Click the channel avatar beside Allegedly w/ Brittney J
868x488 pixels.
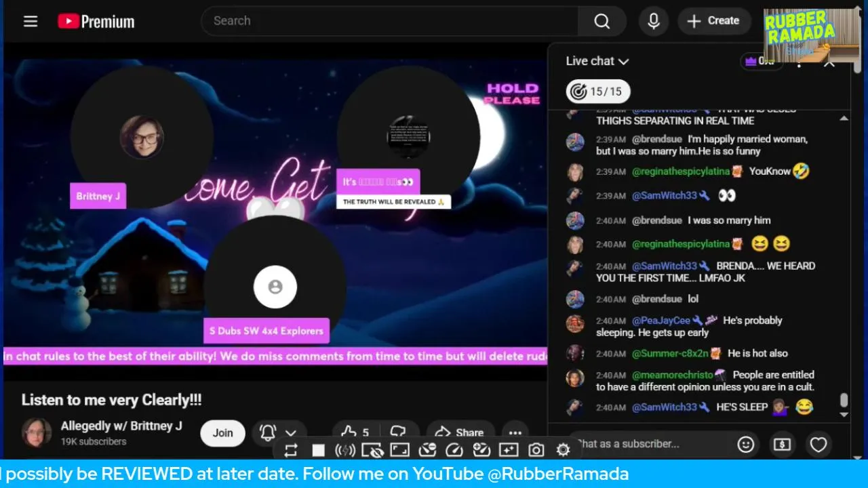tap(37, 433)
